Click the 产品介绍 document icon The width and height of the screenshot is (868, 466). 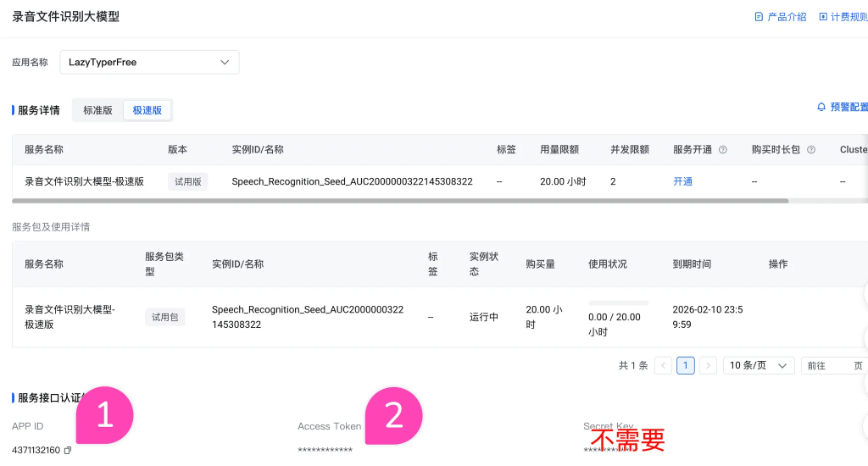tap(759, 17)
